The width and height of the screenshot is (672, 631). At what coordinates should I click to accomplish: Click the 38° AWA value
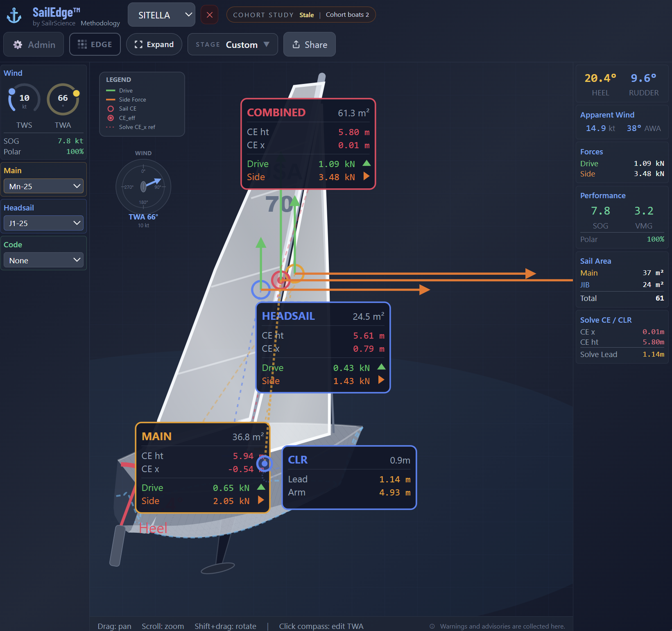(x=644, y=128)
